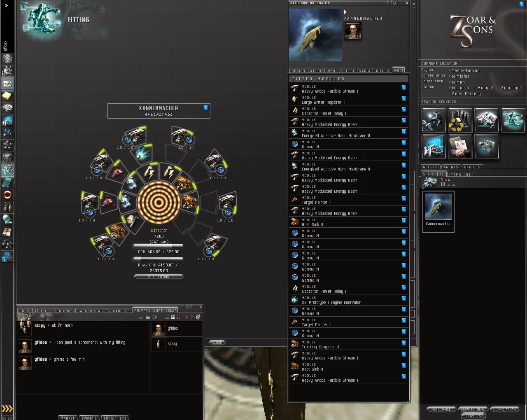
Task: Open the mail envelope icon in sidebar
Action: [x=7, y=84]
